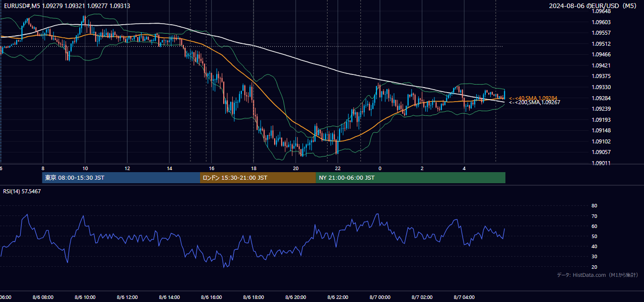
Task: Click RSI scale level 50
Action: click(595, 236)
